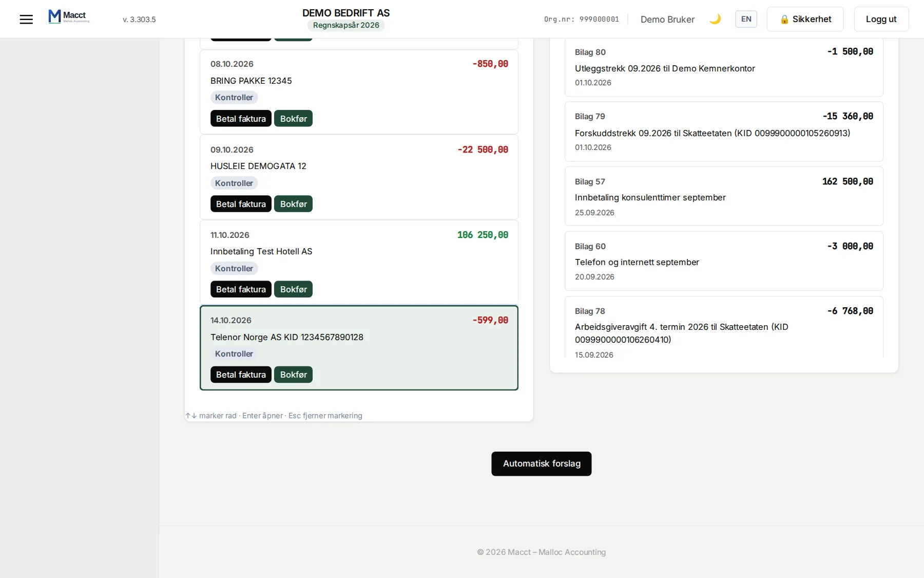Select Bilag 60 Telefon og internett entry

724,261
